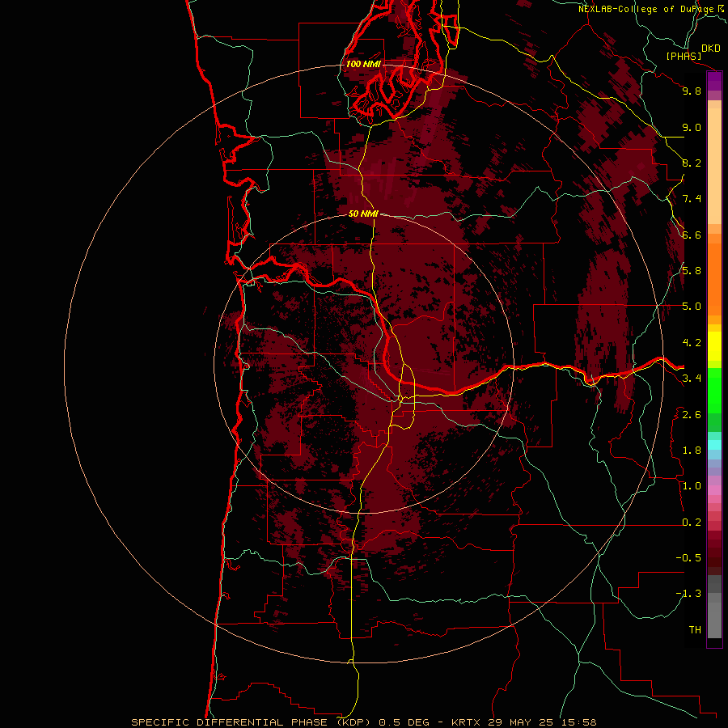This screenshot has width=728, height=728.
Task: Click the 9.0 value on the scale
Action: (x=692, y=127)
